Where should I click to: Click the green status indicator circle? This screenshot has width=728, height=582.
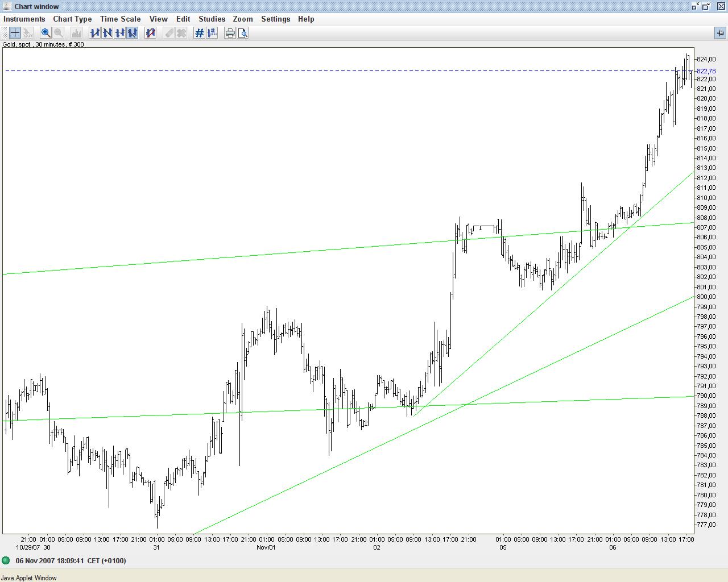(6, 560)
